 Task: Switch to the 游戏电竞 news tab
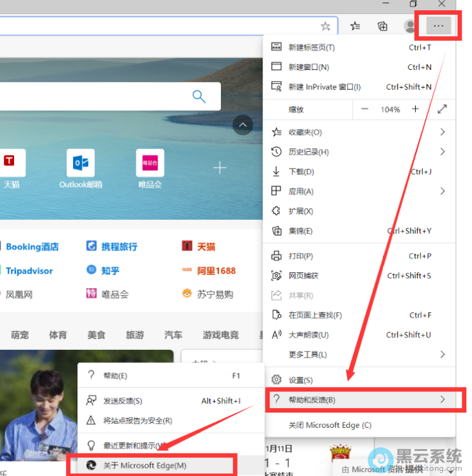(x=220, y=334)
